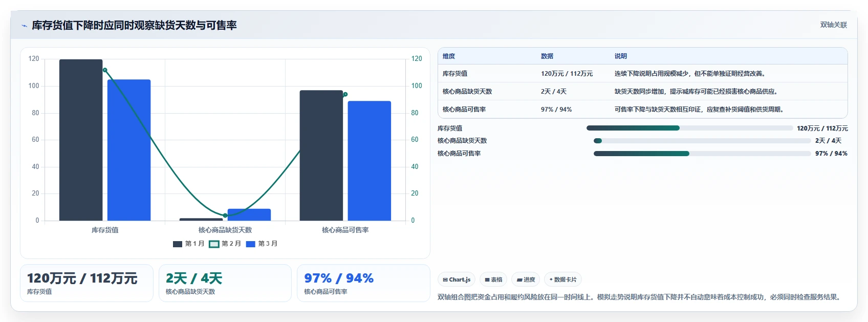868x322 pixels.
Task: Click the blue 第3月 bar for 库存货值
Action: pos(129,150)
